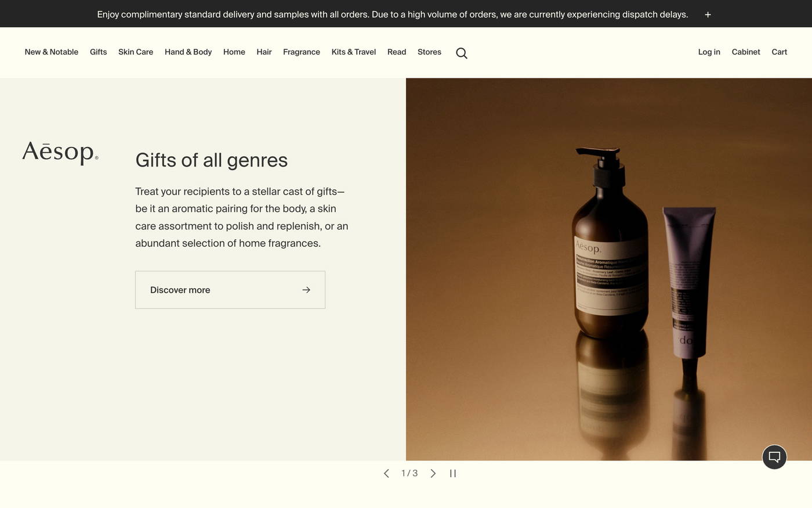Expand the delivery announcement banner

click(708, 14)
